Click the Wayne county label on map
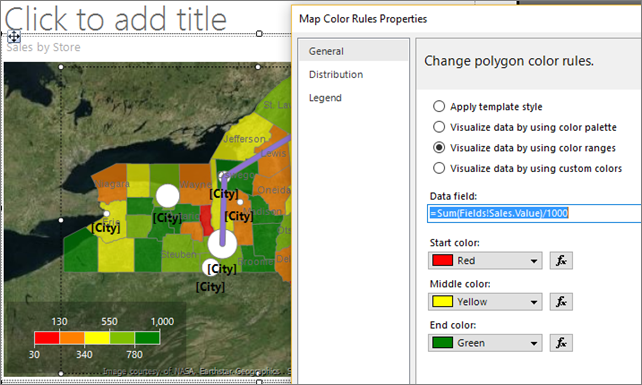 pos(195,185)
